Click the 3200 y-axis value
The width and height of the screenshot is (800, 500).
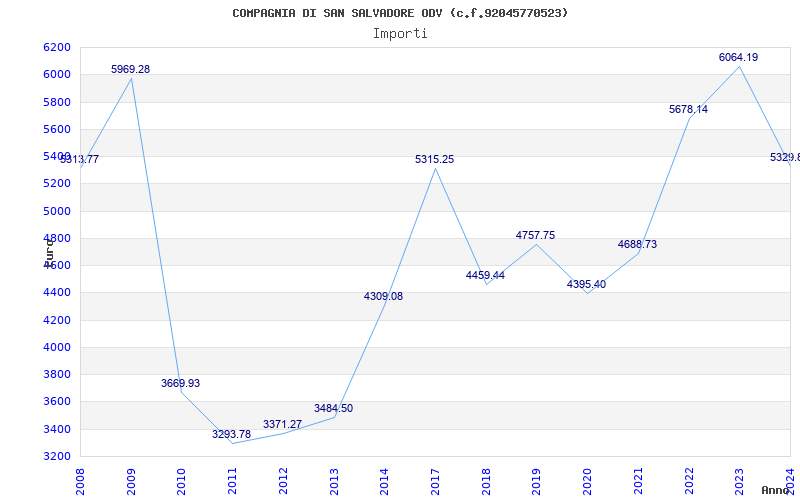tap(57, 456)
